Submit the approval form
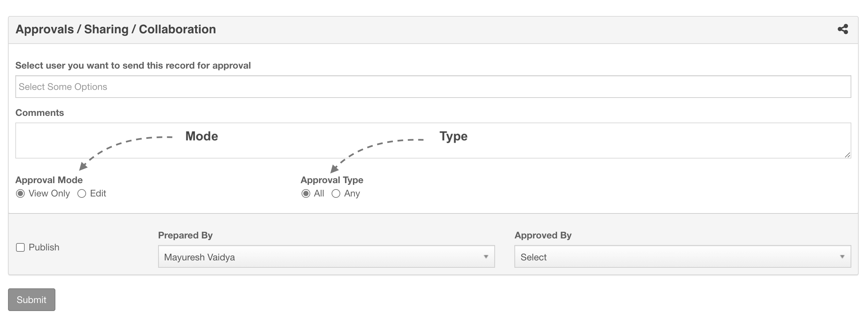The width and height of the screenshot is (868, 317). click(x=32, y=299)
